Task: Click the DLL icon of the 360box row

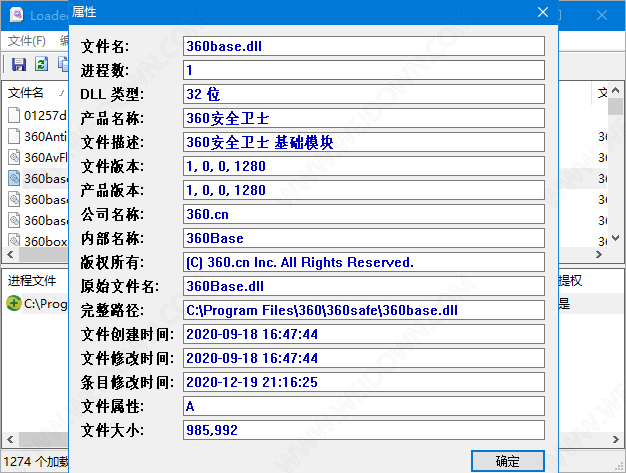Action: (14, 240)
